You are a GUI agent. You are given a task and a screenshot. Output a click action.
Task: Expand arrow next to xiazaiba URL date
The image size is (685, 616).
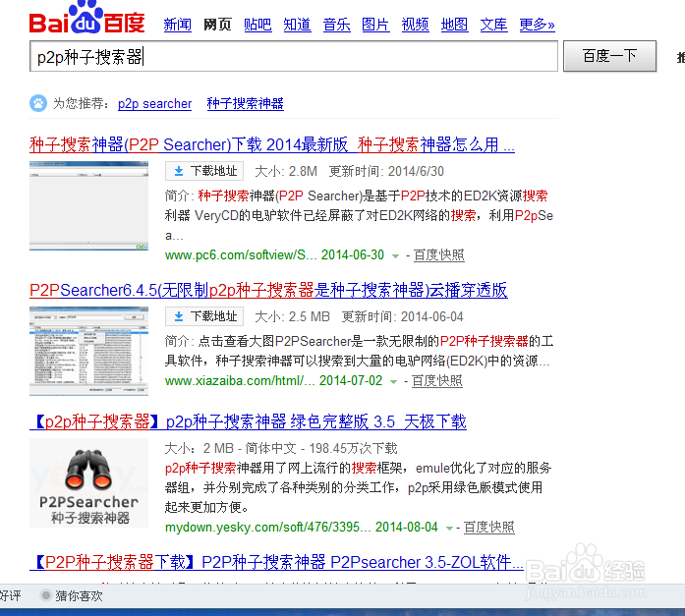[394, 382]
